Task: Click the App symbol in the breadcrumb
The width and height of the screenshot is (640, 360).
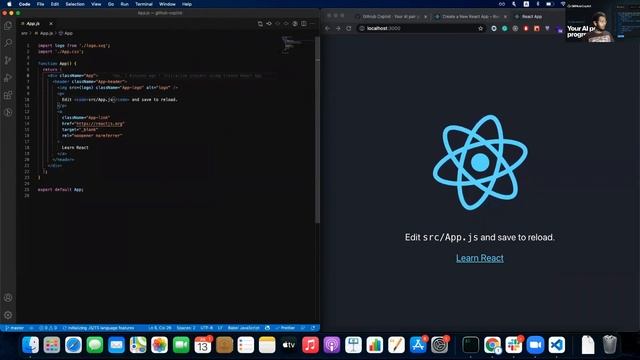Action: point(66,33)
